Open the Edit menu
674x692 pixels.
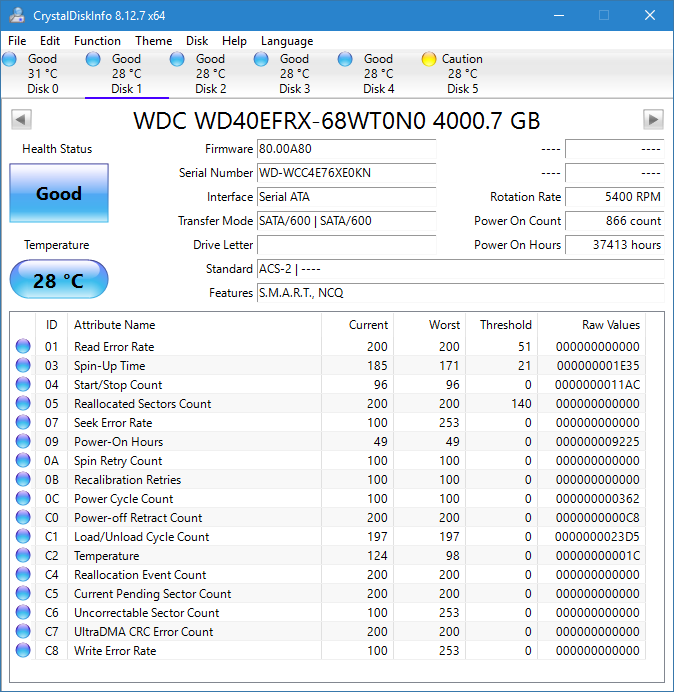click(x=50, y=41)
